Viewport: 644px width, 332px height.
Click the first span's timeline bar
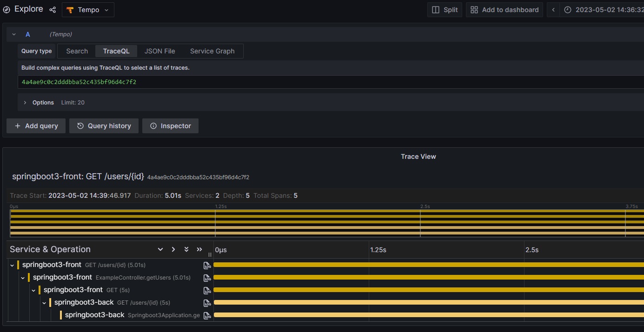(x=429, y=265)
